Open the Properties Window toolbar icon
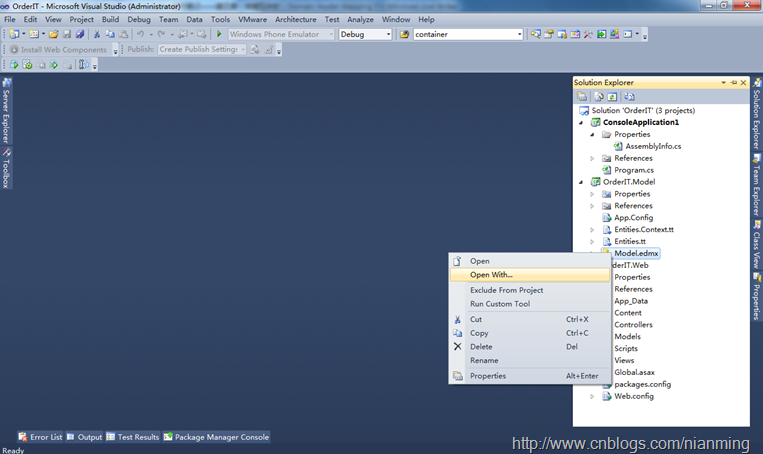 [x=549, y=34]
